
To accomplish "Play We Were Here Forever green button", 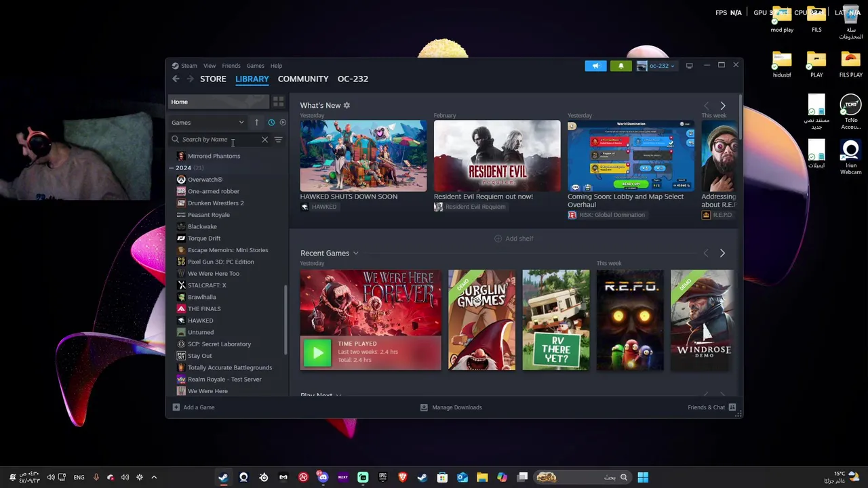I will tap(317, 352).
